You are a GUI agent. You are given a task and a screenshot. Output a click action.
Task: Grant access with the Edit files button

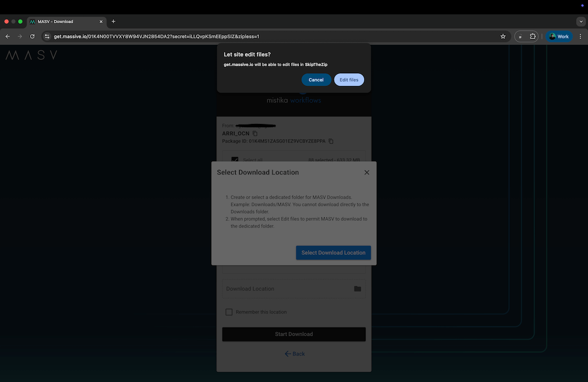point(348,80)
